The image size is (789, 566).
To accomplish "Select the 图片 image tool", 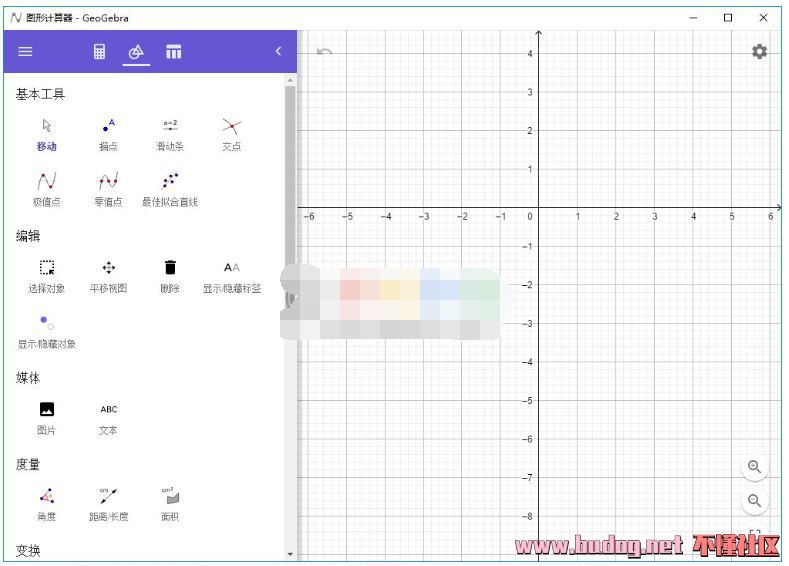I will 46,418.
